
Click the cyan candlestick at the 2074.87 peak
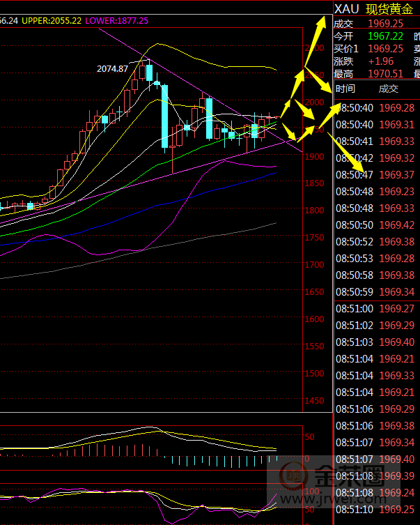[148, 73]
